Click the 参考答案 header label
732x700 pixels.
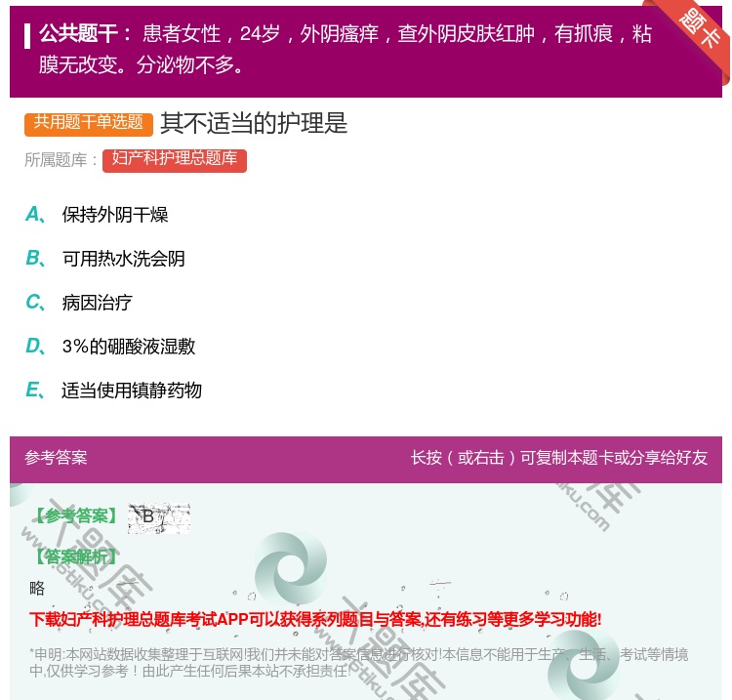pyautogui.click(x=56, y=458)
